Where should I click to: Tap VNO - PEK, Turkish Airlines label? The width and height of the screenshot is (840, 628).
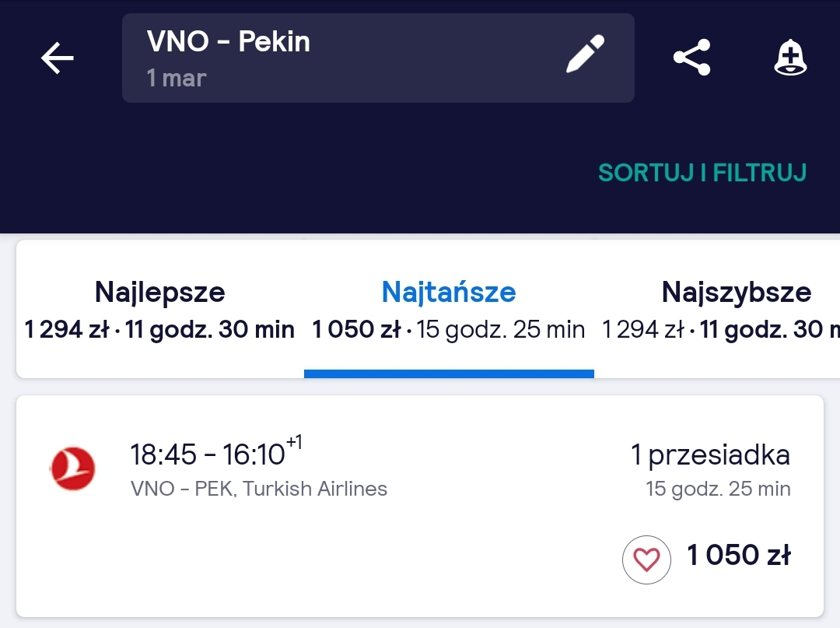pos(259,489)
